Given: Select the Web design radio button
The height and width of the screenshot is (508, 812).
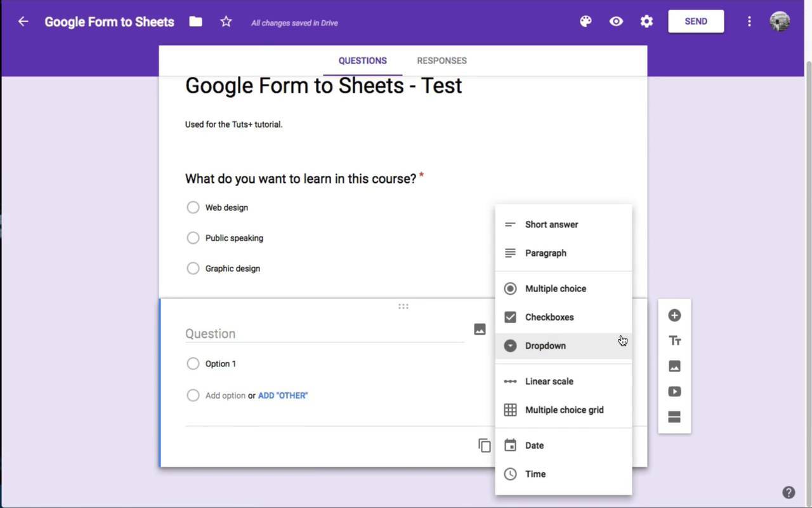Looking at the screenshot, I should point(193,208).
